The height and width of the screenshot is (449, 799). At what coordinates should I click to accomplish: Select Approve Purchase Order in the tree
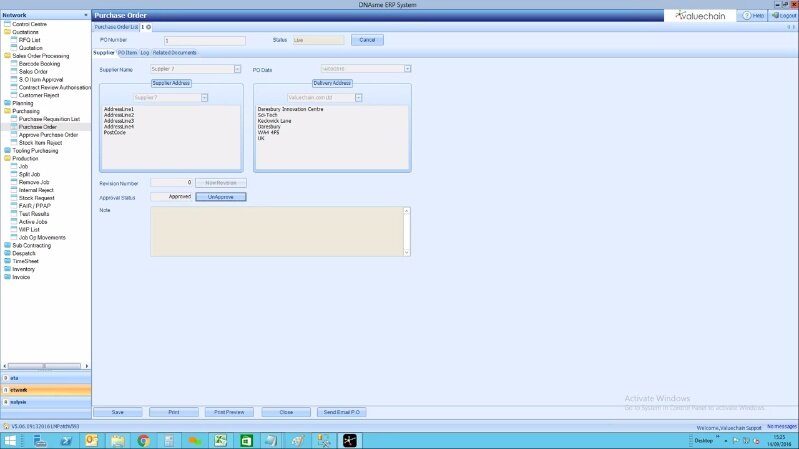pyautogui.click(x=48, y=135)
